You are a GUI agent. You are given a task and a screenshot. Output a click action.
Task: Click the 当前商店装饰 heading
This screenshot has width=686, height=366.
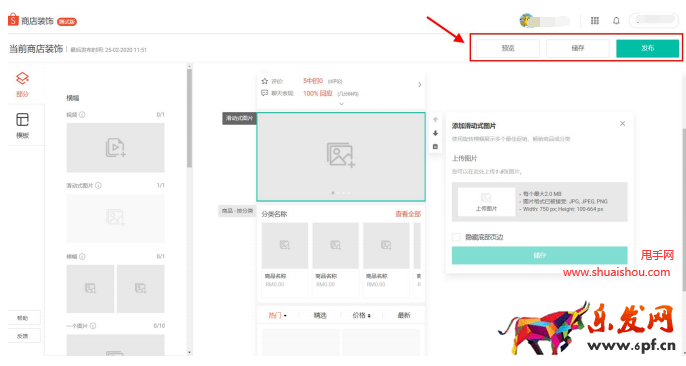tap(36, 49)
